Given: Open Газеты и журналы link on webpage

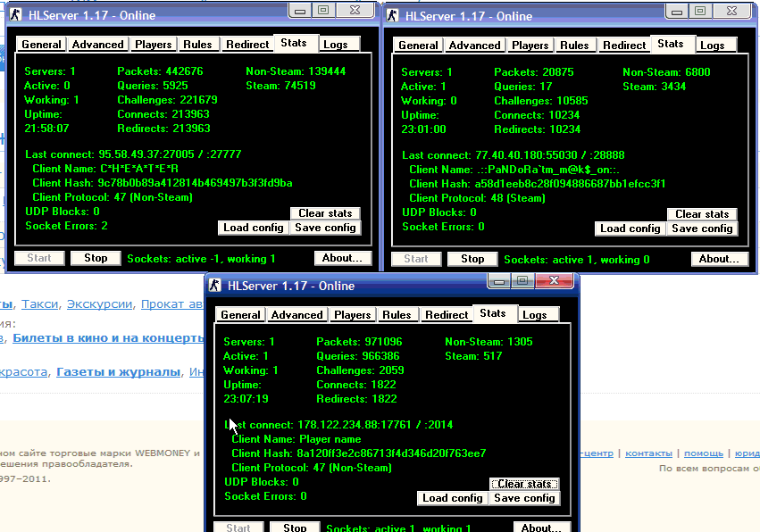Looking at the screenshot, I should point(118,372).
